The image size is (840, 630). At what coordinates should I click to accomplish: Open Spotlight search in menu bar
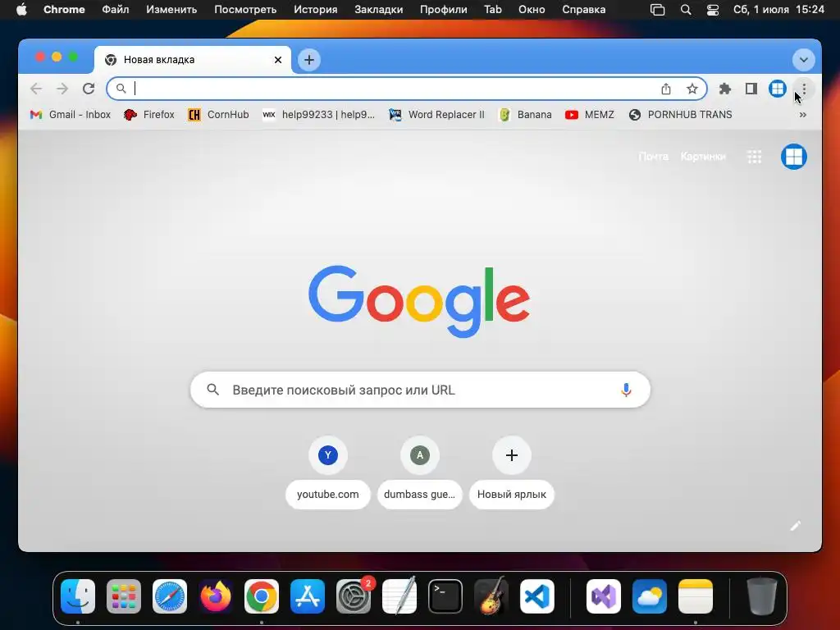coord(686,10)
